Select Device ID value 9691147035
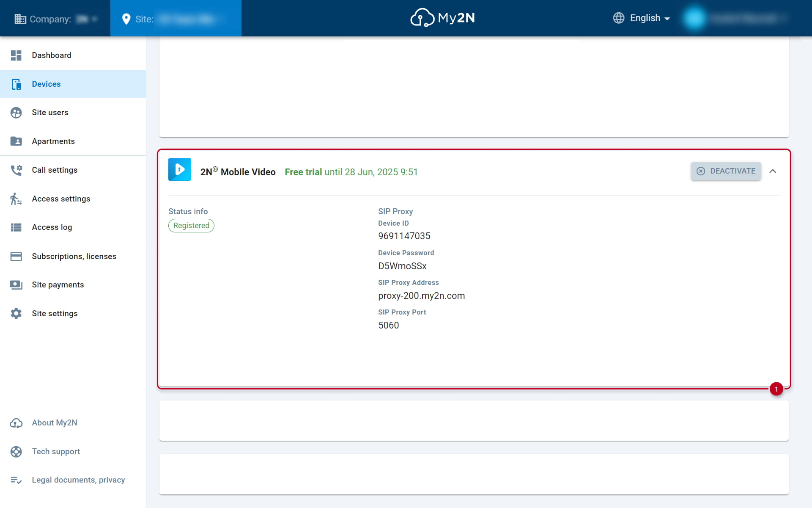Viewport: 812px width, 508px height. [404, 236]
